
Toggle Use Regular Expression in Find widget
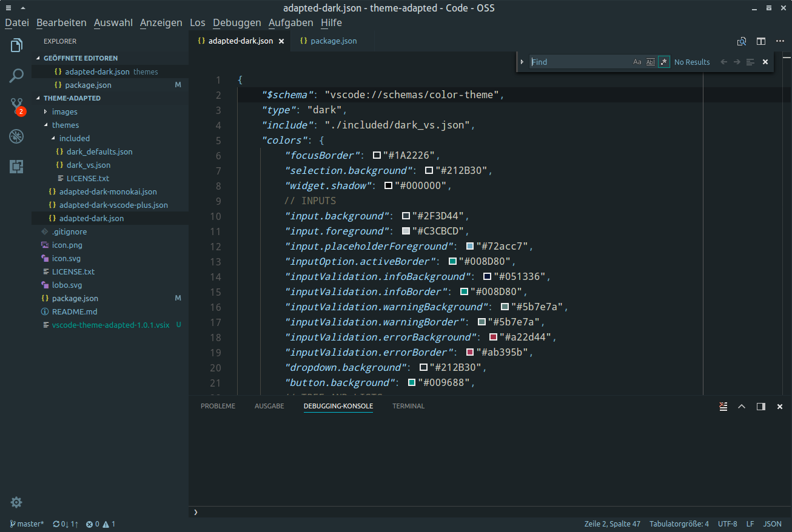[x=664, y=62]
